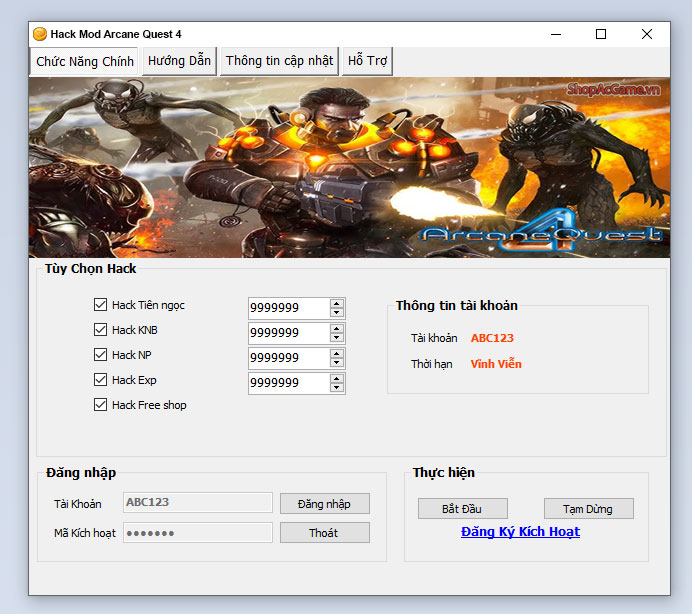
Task: Uncheck the Hack Tiên ngọc checkbox
Action: [x=100, y=304]
